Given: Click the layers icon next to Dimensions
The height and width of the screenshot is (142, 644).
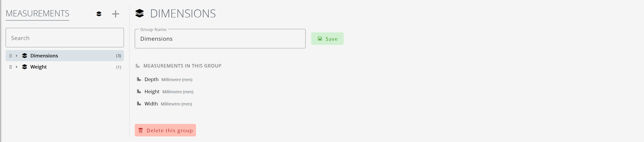Looking at the screenshot, I should (x=25, y=56).
